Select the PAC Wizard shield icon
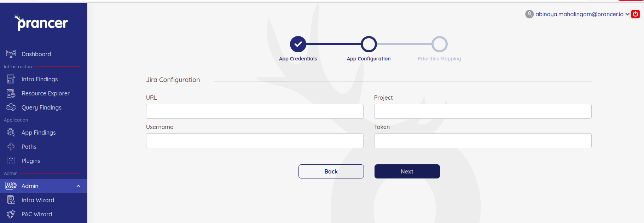644x223 pixels. click(11, 214)
